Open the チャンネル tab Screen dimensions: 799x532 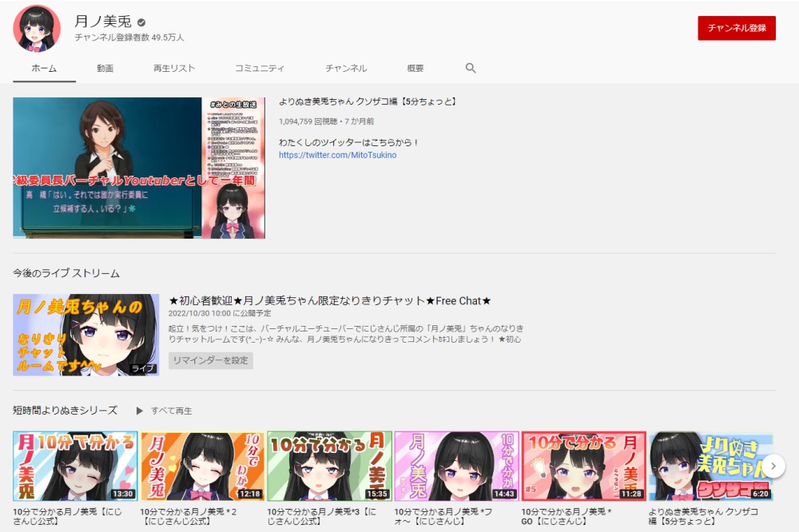346,68
